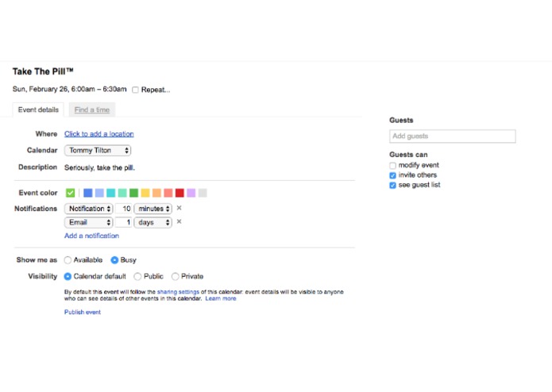Select Available for Show me as
This screenshot has height=392, width=552.
(68, 259)
